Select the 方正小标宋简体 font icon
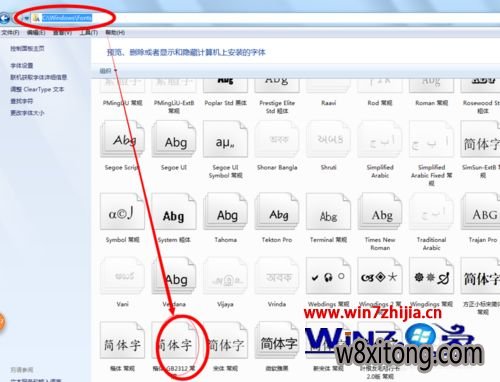This screenshot has width=500, height=382. (480, 275)
